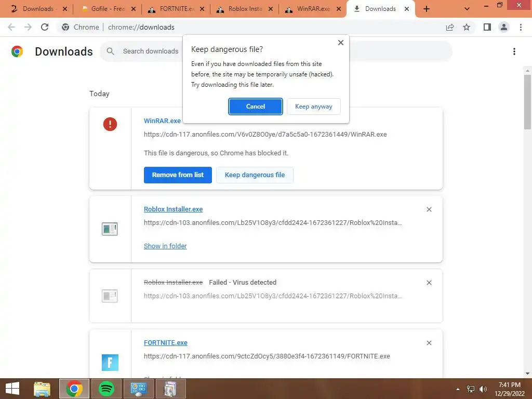Choose Keep anyway in the dialog
Viewport: 532px width, 399px height.
[x=313, y=107]
